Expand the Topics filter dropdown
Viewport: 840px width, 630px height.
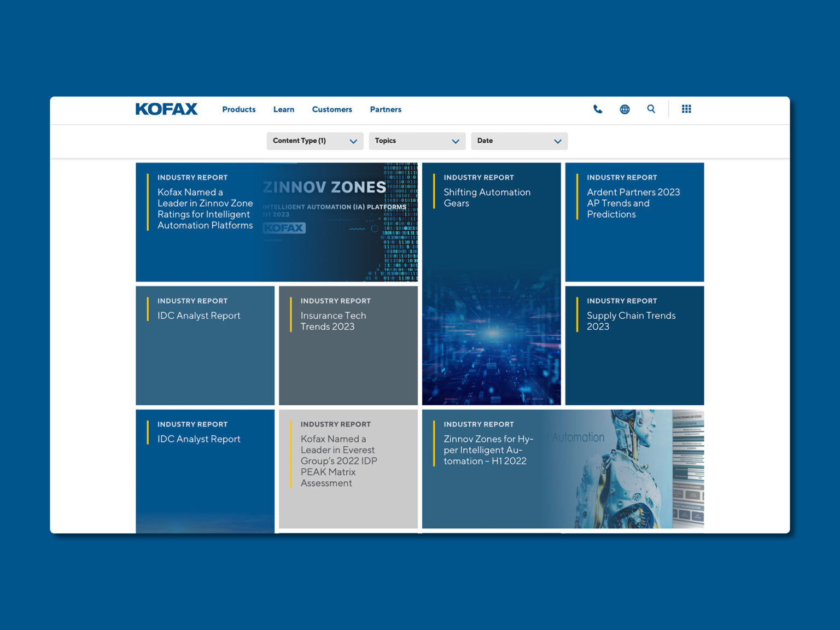point(417,141)
